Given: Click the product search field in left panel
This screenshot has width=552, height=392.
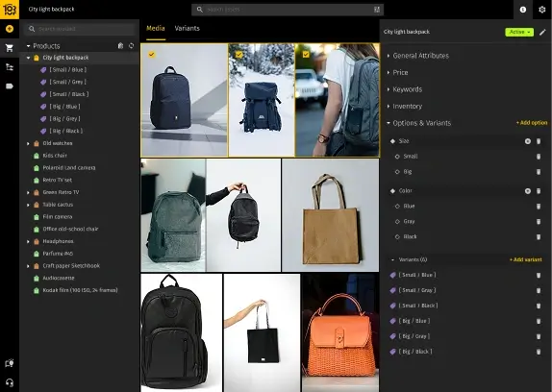Looking at the screenshot, I should point(80,29).
